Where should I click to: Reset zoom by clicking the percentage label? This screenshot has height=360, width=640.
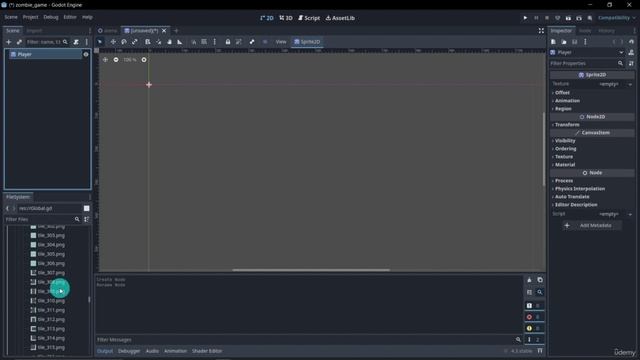(x=130, y=60)
